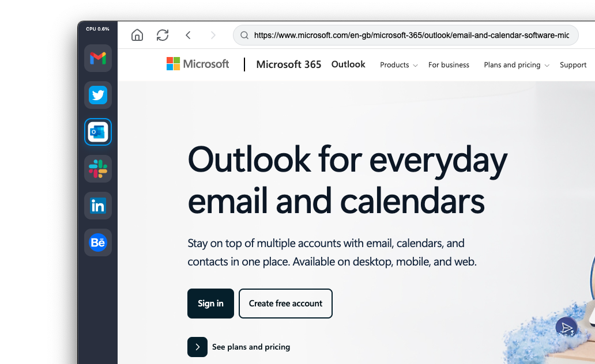Expand the Products dropdown menu

(x=398, y=65)
